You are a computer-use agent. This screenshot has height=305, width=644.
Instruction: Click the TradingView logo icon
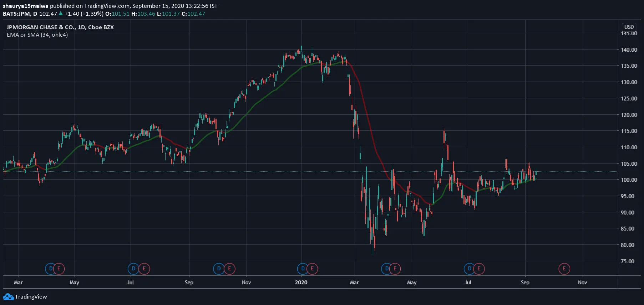pos(8,297)
